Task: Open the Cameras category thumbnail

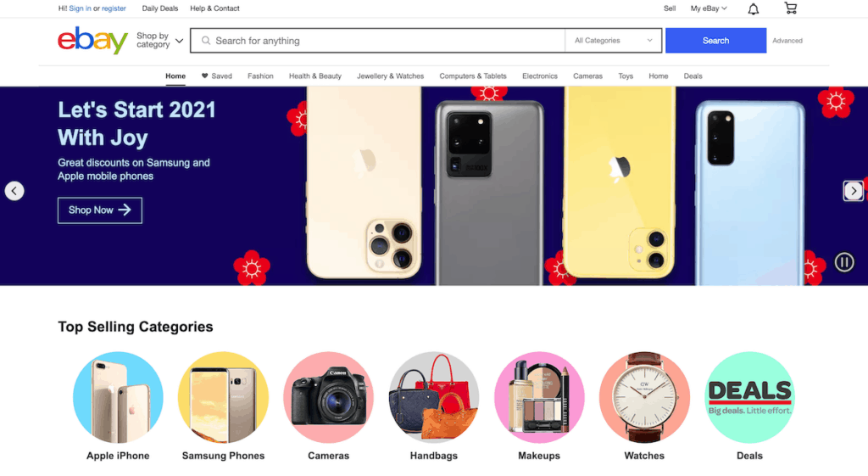Action: click(328, 397)
